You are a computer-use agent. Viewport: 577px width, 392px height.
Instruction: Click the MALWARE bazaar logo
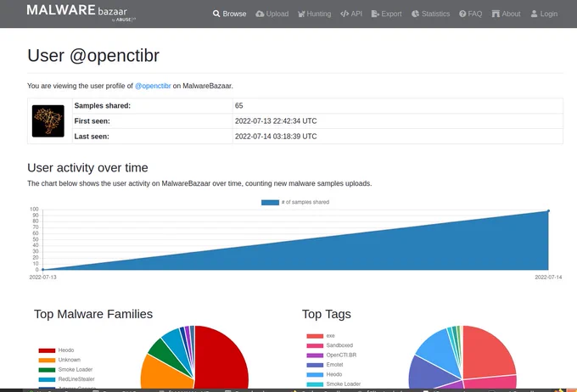[81, 12]
